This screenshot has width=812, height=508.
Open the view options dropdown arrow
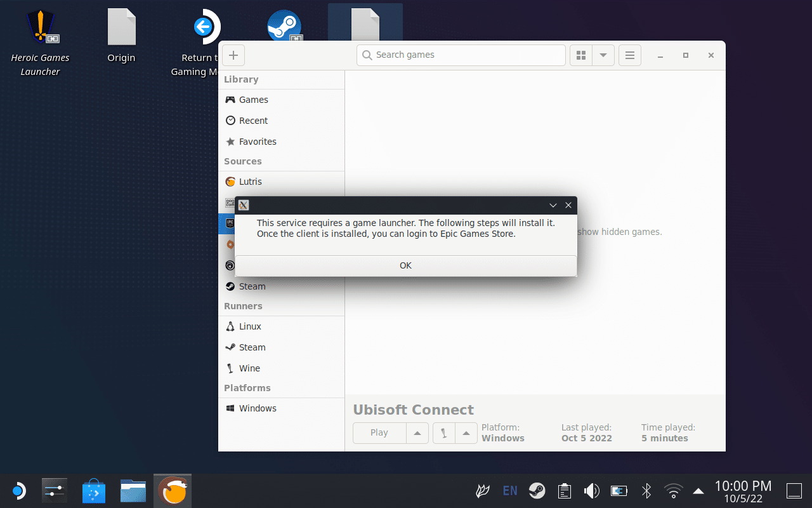pos(603,55)
